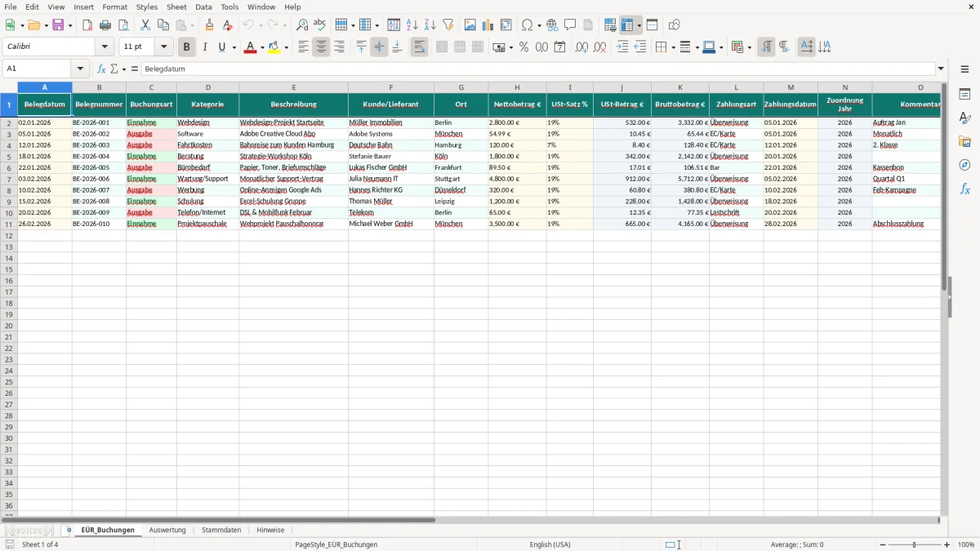
Task: Open sidebar Properties panel icon
Action: click(x=964, y=94)
